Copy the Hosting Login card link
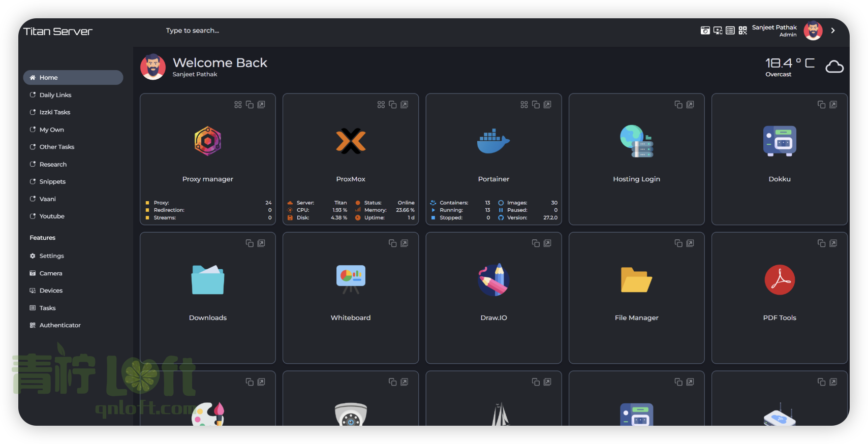 [x=678, y=105]
